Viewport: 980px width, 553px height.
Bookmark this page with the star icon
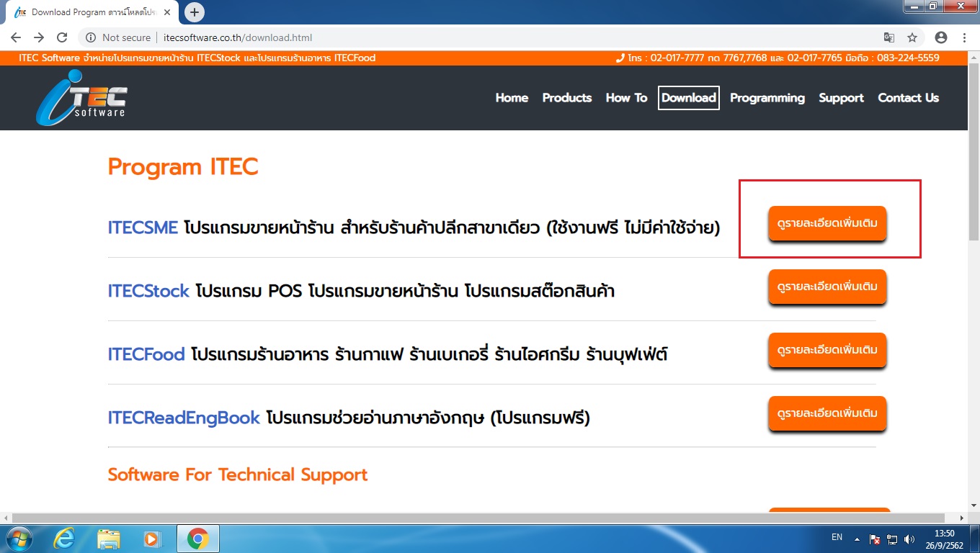tap(912, 37)
